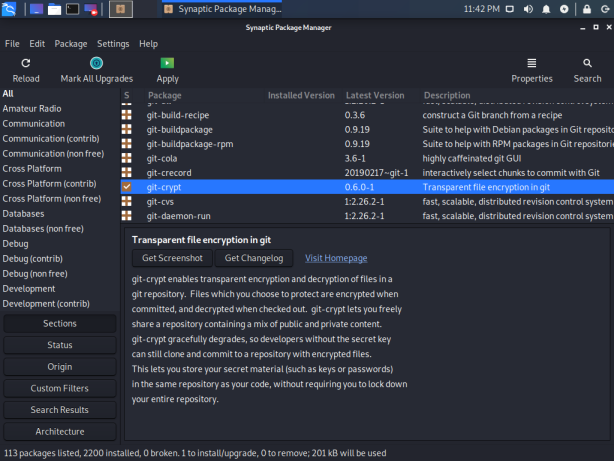Open the notifications bell icon
614x461 pixels.
546,9
